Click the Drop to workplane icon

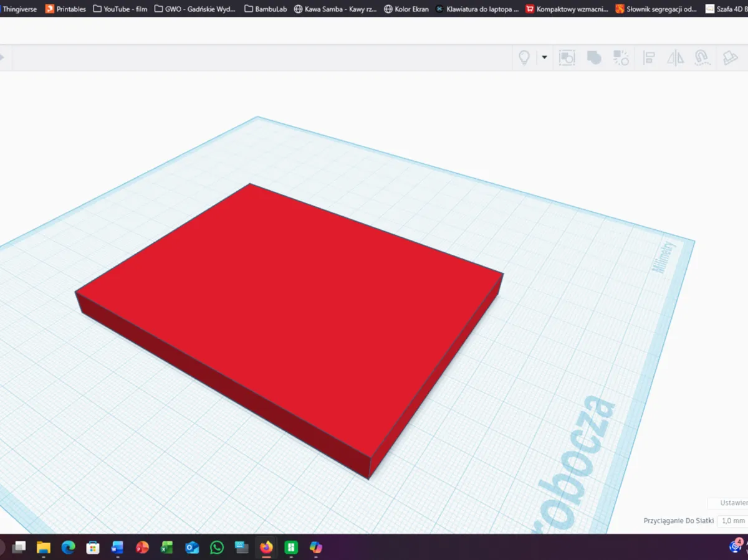coord(730,58)
